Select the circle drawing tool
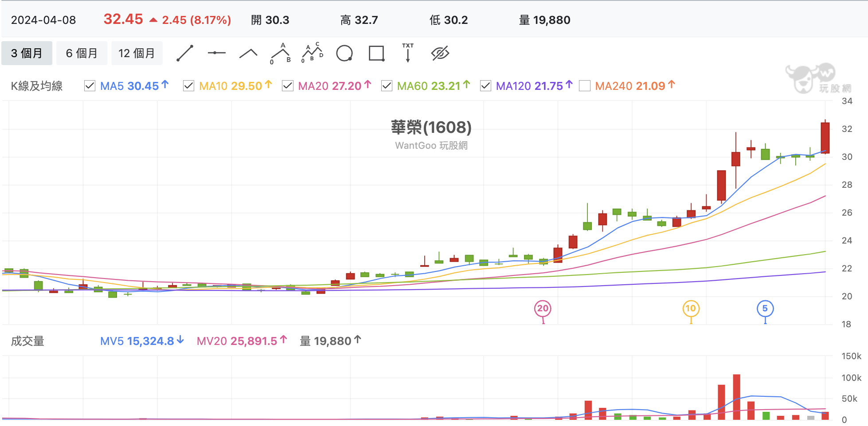The image size is (868, 426). click(344, 54)
